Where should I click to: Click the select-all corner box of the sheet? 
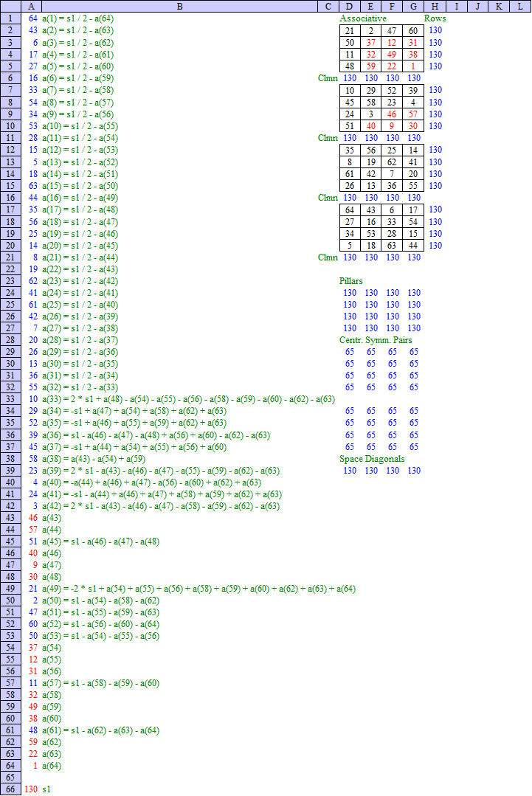coord(10,6)
